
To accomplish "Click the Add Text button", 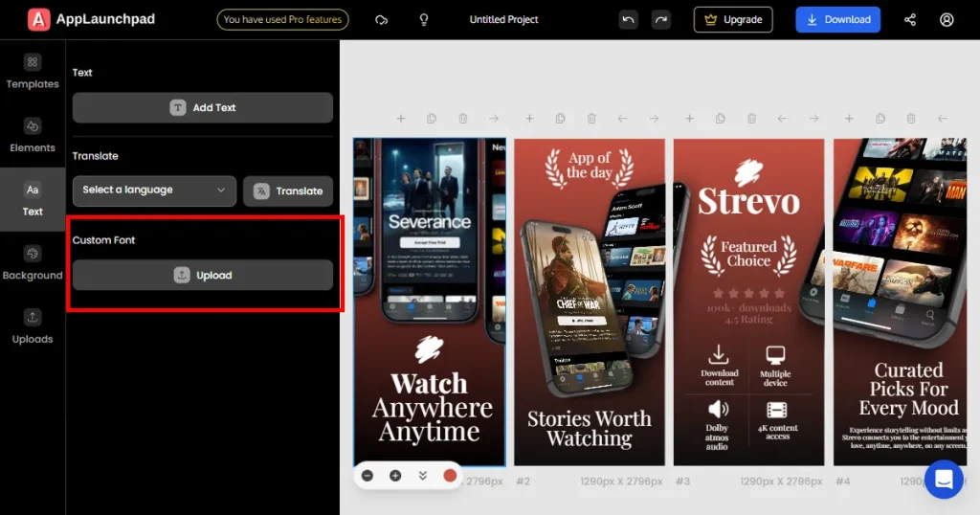I will [x=203, y=108].
